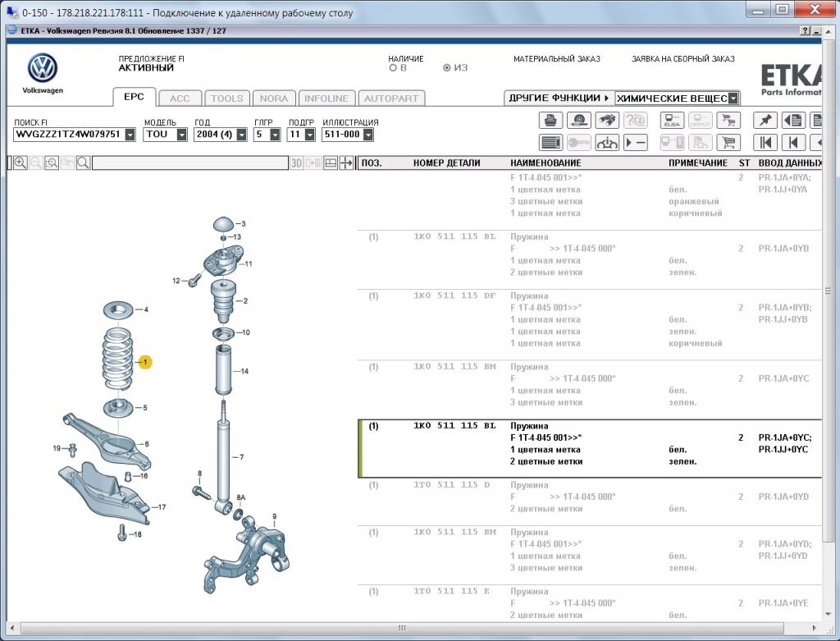This screenshot has width=840, height=641.
Task: Click the triangle and dash toolbar icon
Action: click(x=636, y=143)
